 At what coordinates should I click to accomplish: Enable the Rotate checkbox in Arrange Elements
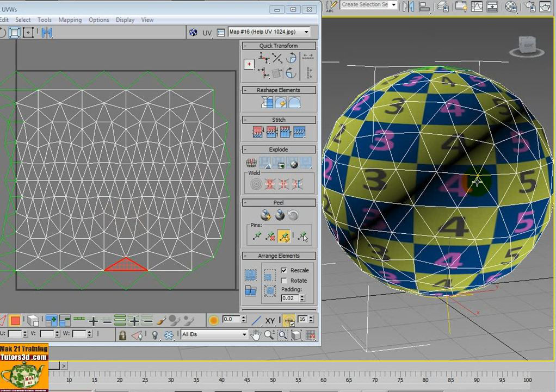coord(284,281)
